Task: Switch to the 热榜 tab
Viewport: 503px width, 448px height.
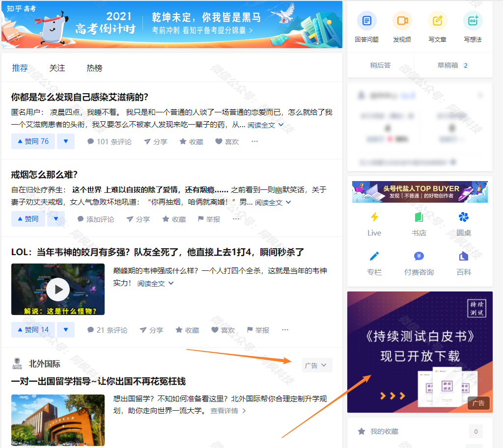Action: pyautogui.click(x=93, y=68)
